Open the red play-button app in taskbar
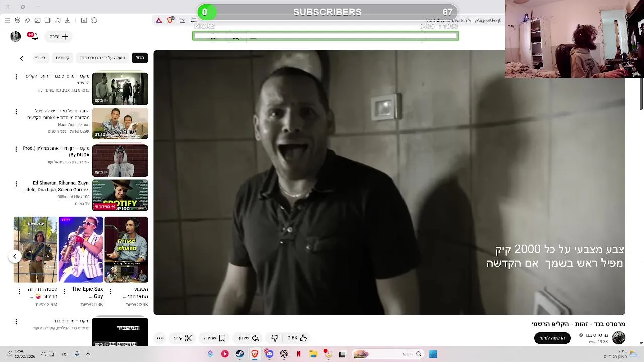Screen dimensions: 644x362 (225, 354)
